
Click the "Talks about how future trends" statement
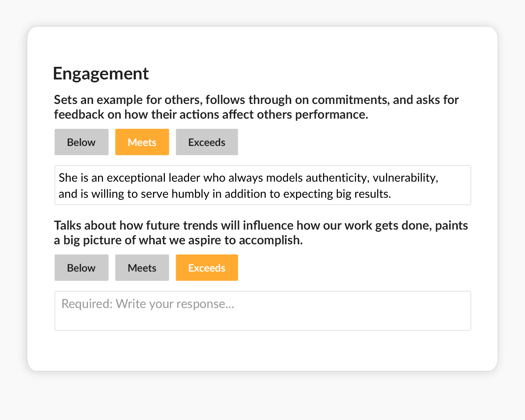click(261, 233)
